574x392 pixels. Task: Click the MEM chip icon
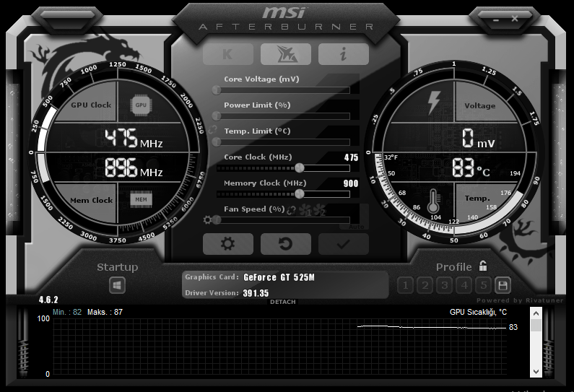141,199
